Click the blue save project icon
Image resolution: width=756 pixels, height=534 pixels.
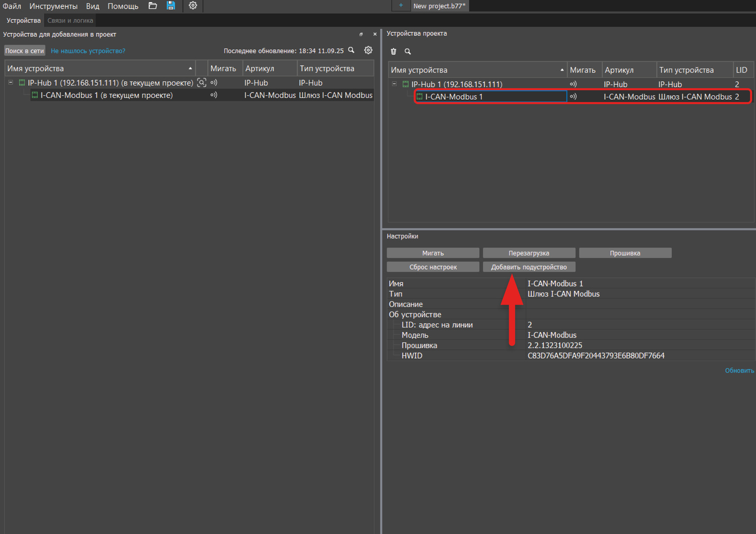click(171, 6)
